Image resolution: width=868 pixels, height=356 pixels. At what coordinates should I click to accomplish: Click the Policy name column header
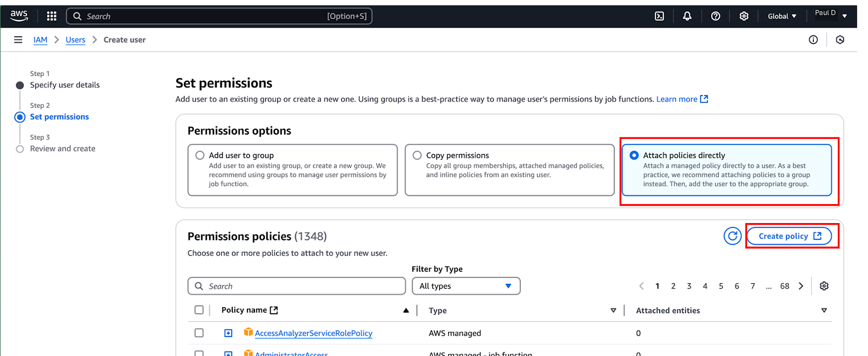tap(244, 310)
